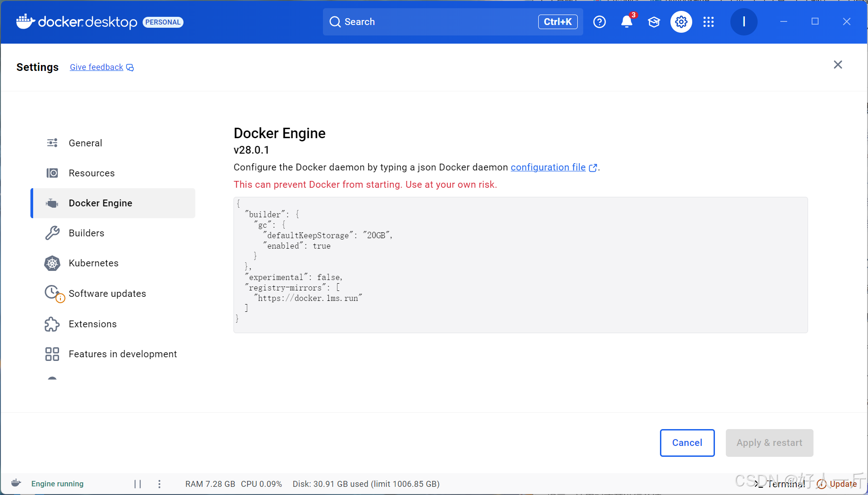Image resolution: width=868 pixels, height=495 pixels.
Task: Open the configuration file documentation link
Action: tap(548, 167)
